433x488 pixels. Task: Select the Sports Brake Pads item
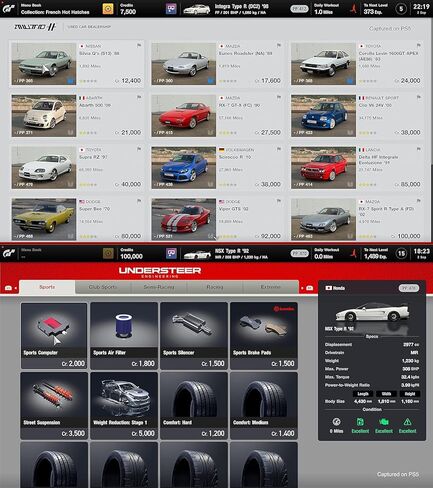(264, 336)
